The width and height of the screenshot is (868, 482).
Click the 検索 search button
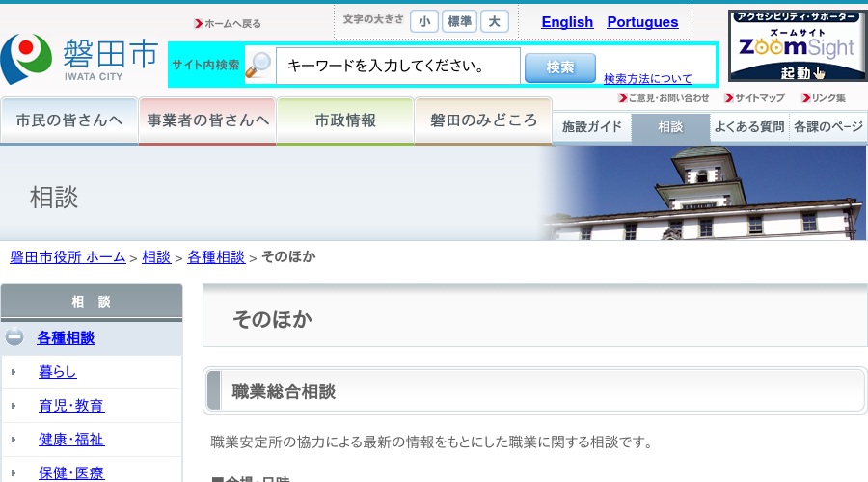[559, 67]
